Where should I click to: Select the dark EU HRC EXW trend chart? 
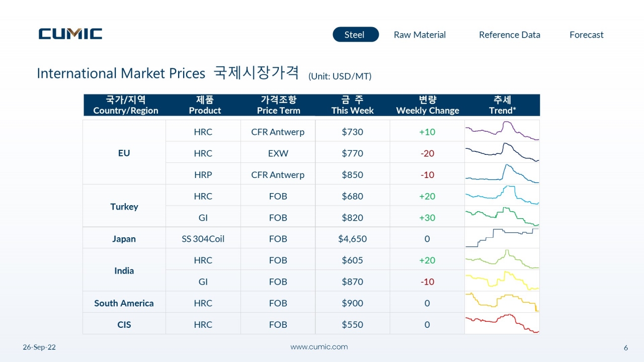pyautogui.click(x=502, y=152)
